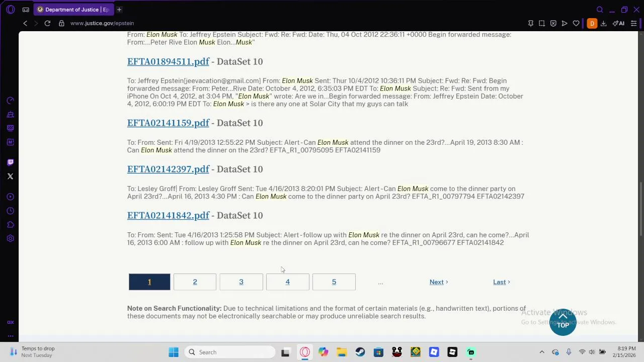Open Twitch in the sidebar
The width and height of the screenshot is (644, 362).
coord(10,162)
